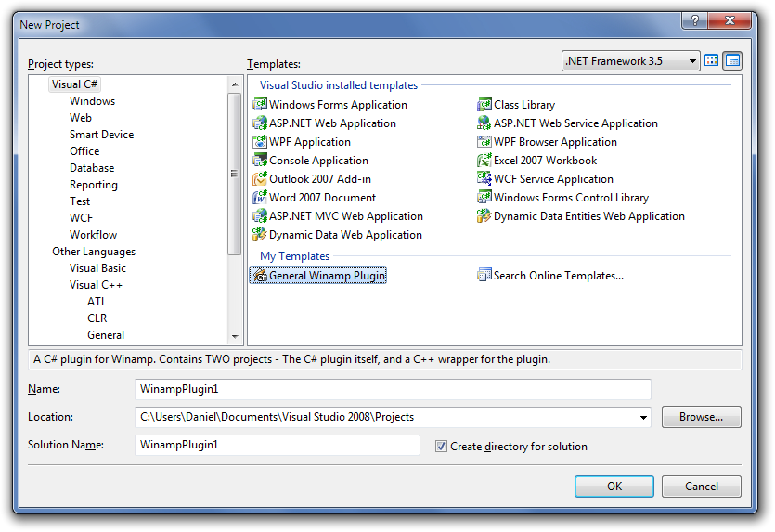This screenshot has width=775, height=532.
Task: Choose the WPF Application template icon
Action: tap(260, 141)
